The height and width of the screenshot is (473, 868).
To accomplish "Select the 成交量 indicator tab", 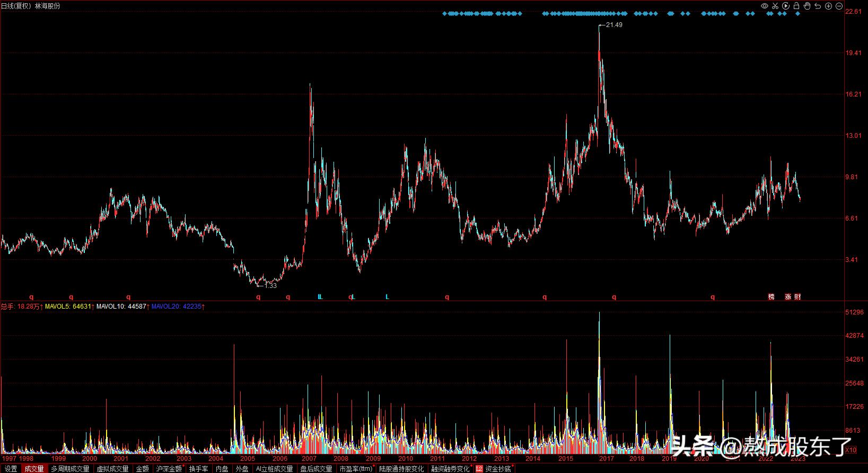I will coord(34,469).
